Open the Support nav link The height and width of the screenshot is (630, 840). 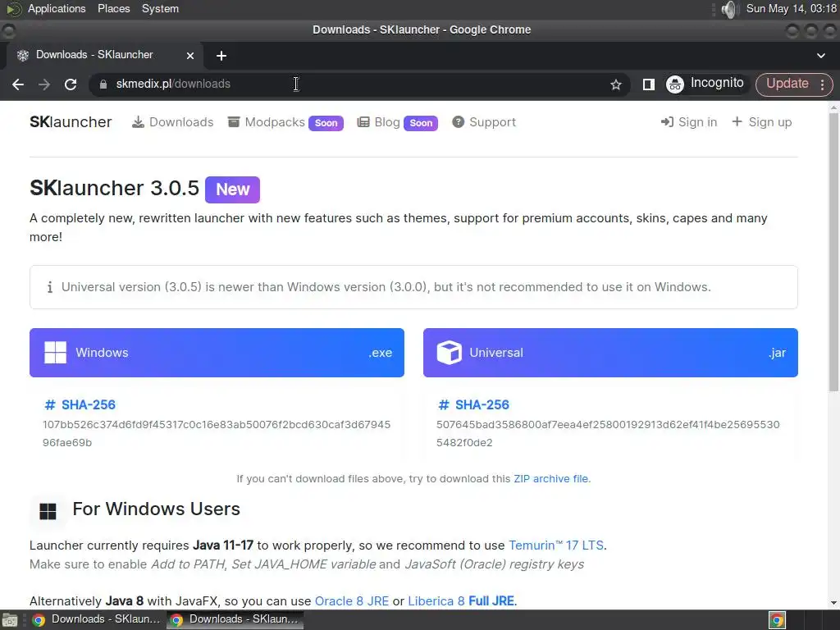coord(484,122)
